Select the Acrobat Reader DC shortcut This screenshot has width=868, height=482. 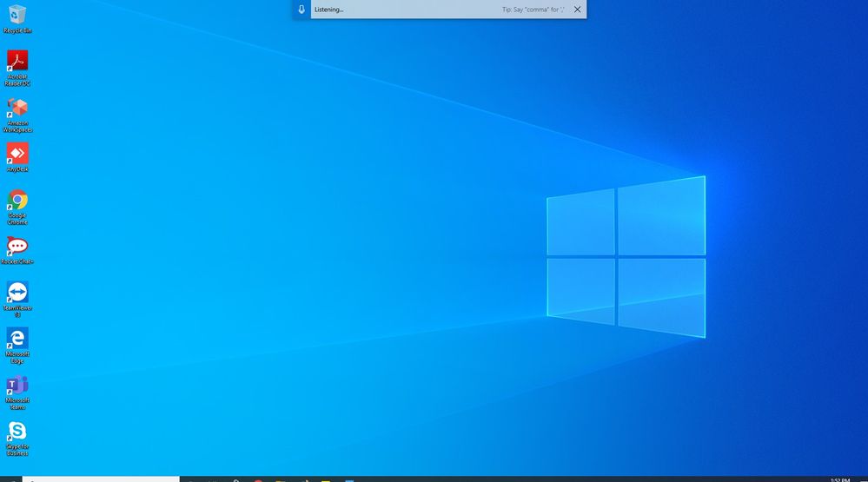[17, 68]
